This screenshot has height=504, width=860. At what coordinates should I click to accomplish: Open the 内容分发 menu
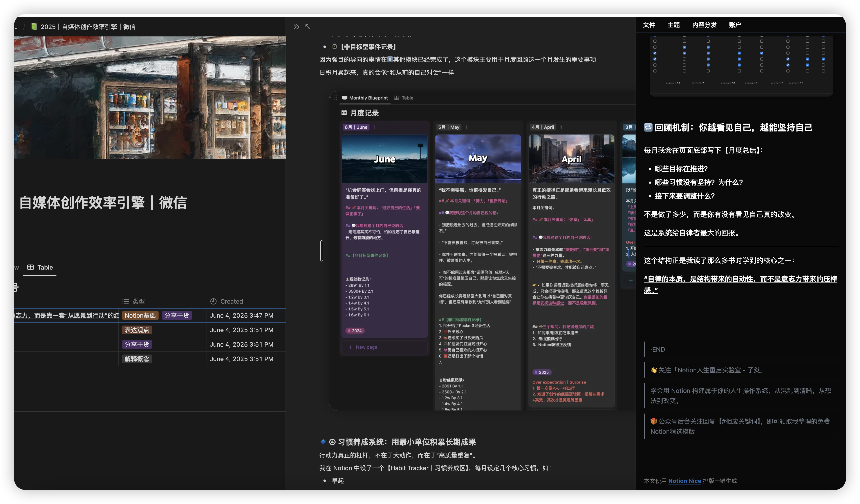coord(704,25)
